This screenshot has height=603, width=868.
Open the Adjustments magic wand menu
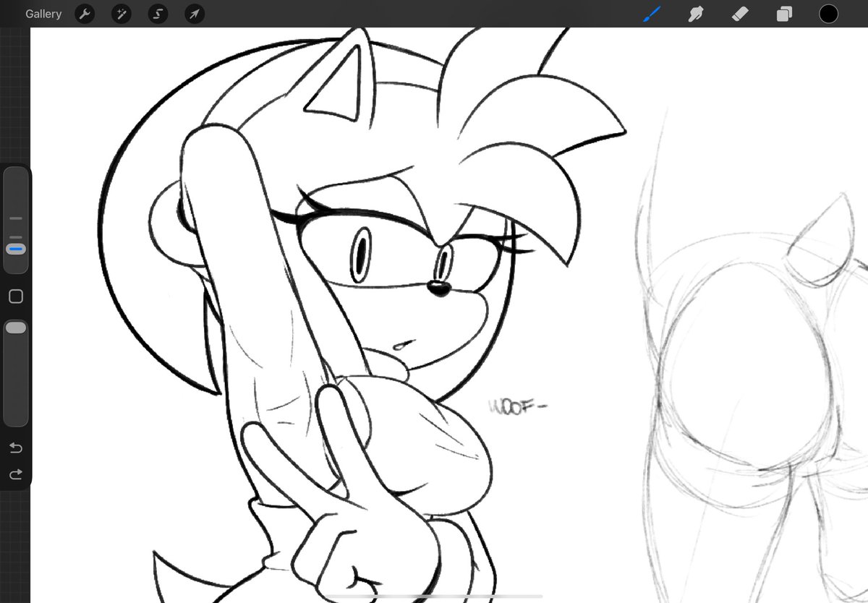121,14
